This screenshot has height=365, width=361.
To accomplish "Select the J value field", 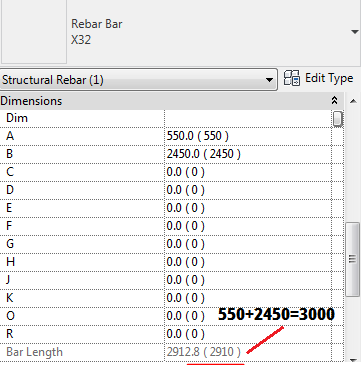I will tap(248, 280).
